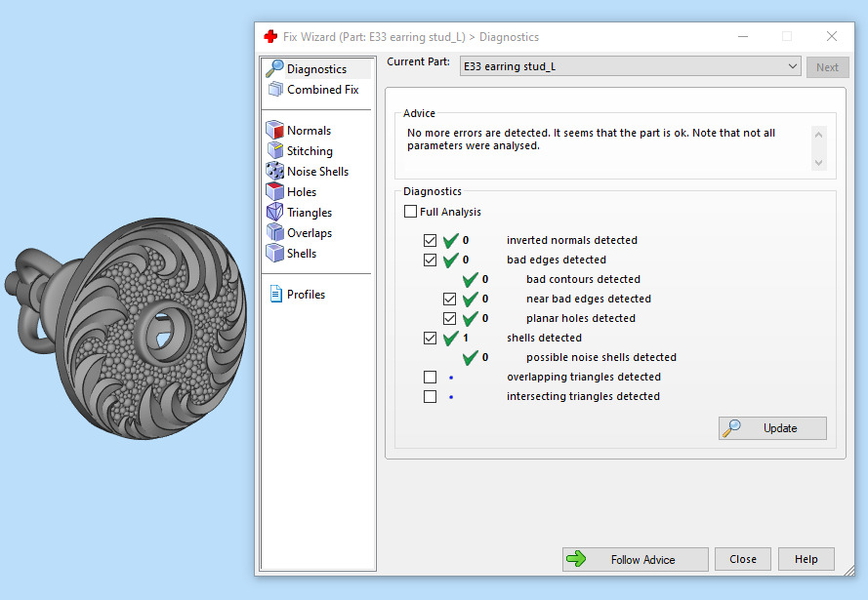Screen dimensions: 868x600
Task: Open the Diagnostics page
Action: (x=317, y=68)
